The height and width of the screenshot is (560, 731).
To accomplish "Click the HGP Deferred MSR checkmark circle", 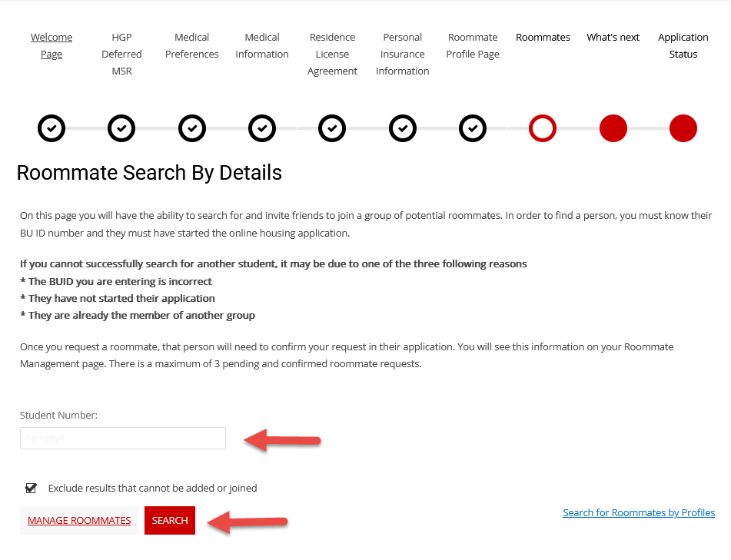I will tap(121, 128).
